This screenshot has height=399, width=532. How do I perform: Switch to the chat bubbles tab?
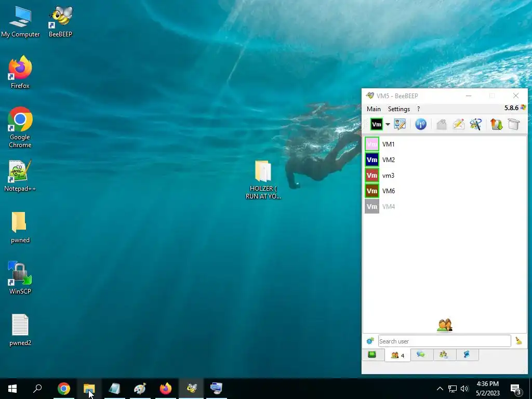(x=421, y=355)
